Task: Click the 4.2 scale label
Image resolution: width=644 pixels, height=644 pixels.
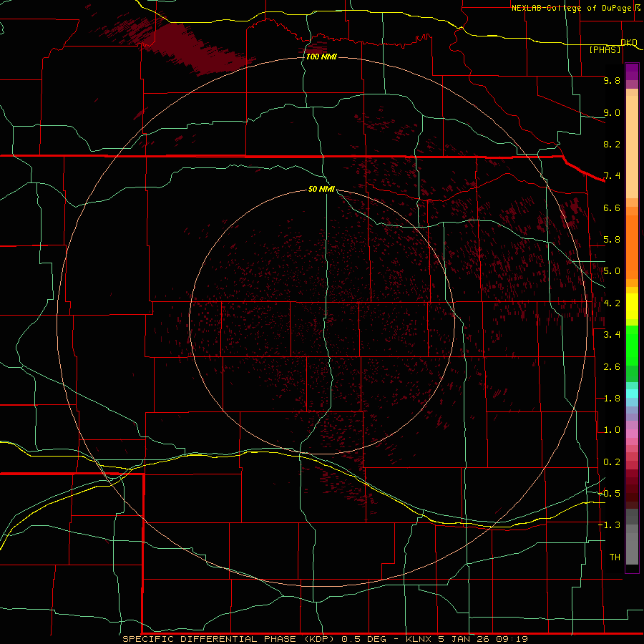Action: pos(612,303)
